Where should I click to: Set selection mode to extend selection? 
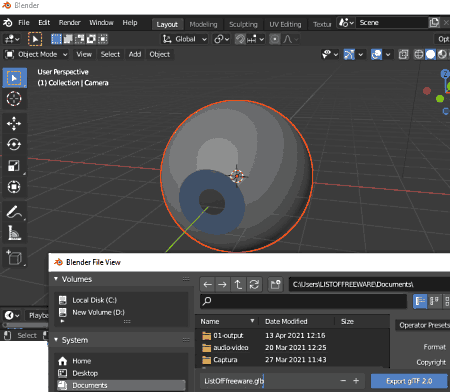coord(68,39)
